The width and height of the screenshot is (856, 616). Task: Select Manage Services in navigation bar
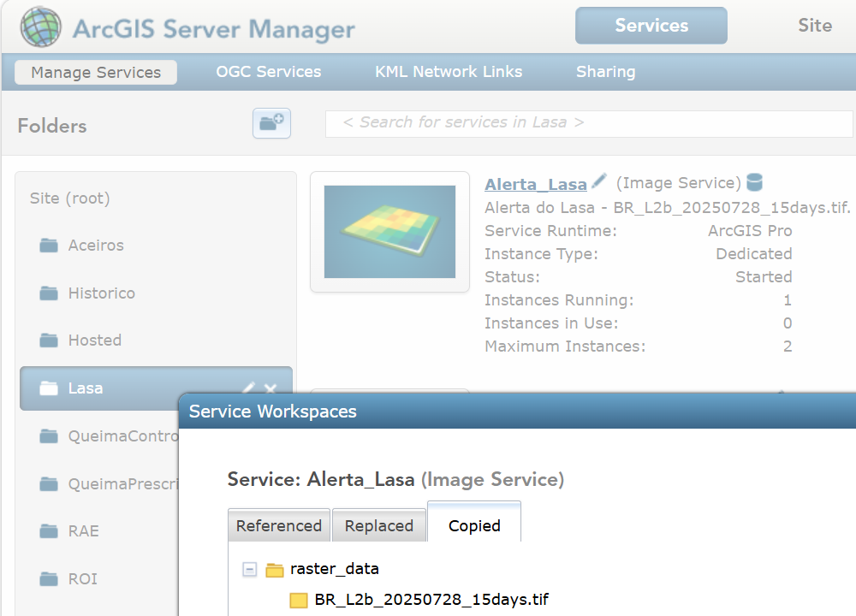pyautogui.click(x=96, y=72)
